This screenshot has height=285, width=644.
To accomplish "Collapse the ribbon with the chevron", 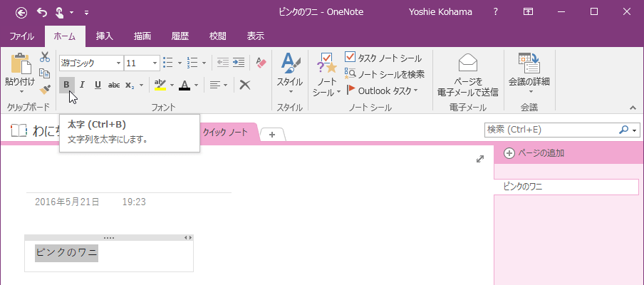I will tap(633, 108).
